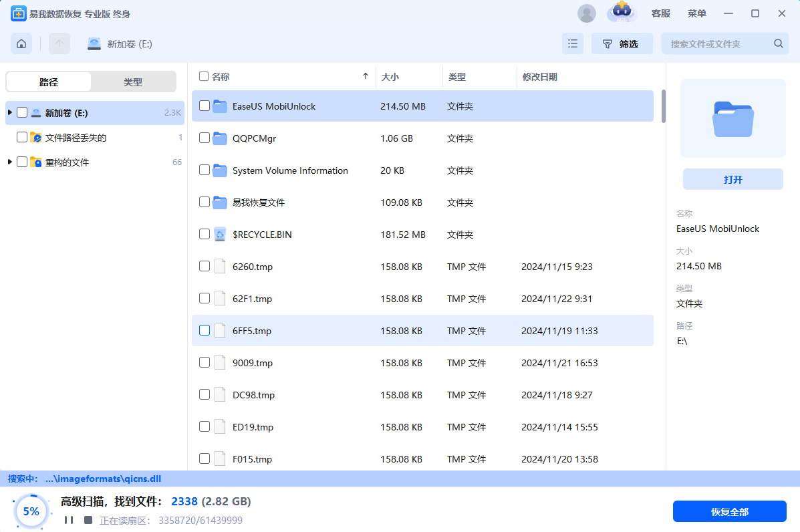Pause the advanced scan

click(69, 520)
